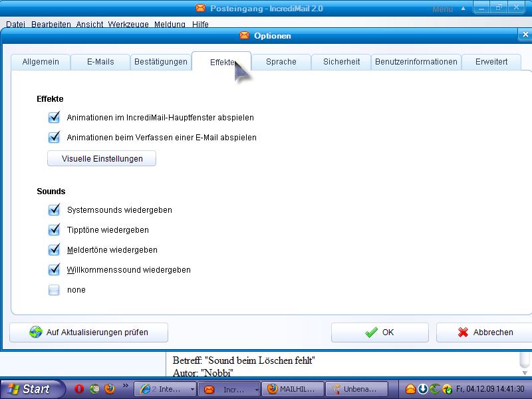Click Betreff line in message preview

(x=243, y=360)
